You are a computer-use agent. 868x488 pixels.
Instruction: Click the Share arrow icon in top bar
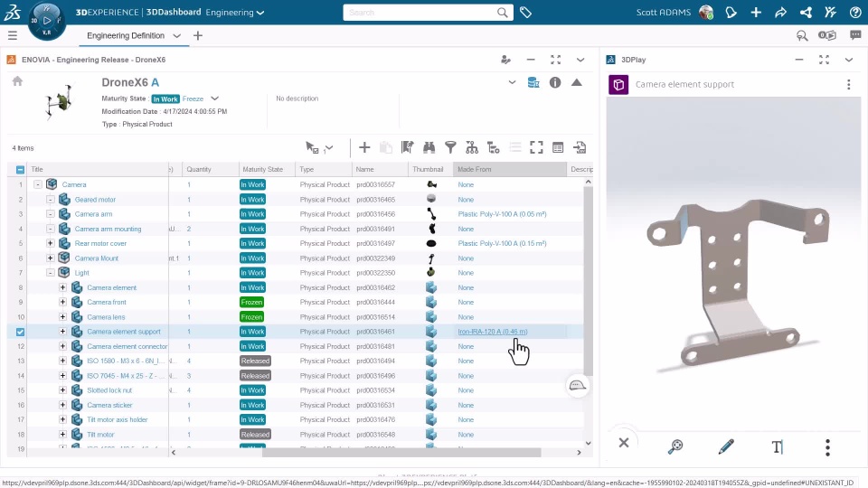pyautogui.click(x=780, y=12)
